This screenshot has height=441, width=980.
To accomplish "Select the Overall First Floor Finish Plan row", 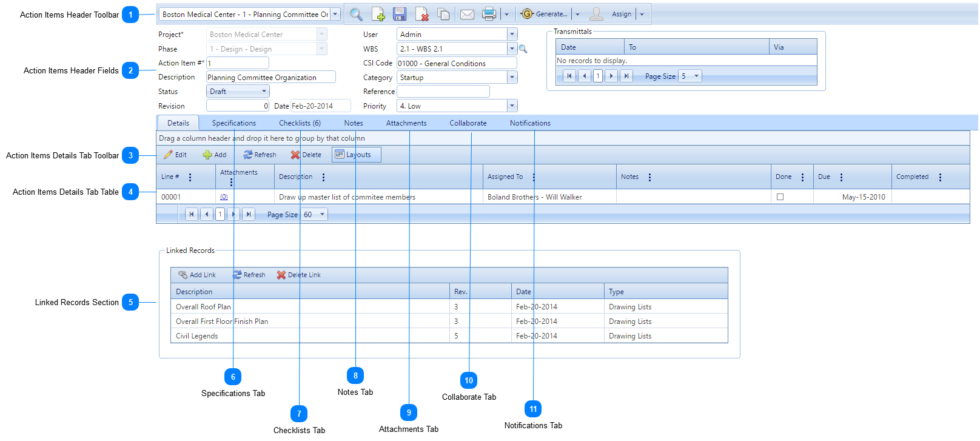I will (x=449, y=321).
